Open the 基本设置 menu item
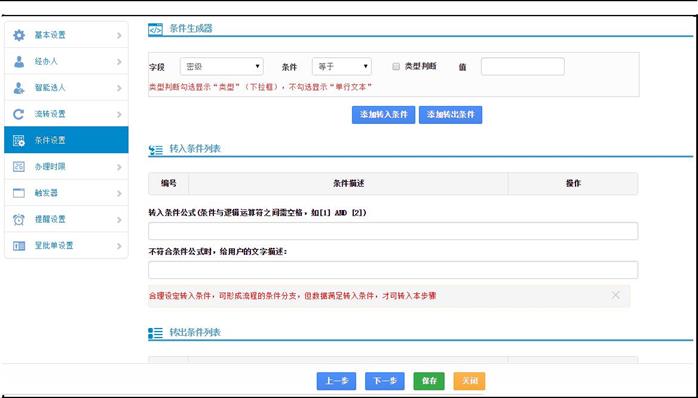 pos(66,35)
